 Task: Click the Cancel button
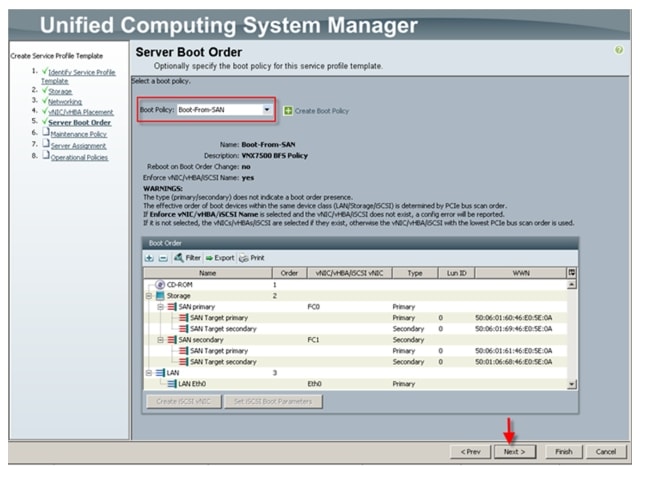pos(606,452)
